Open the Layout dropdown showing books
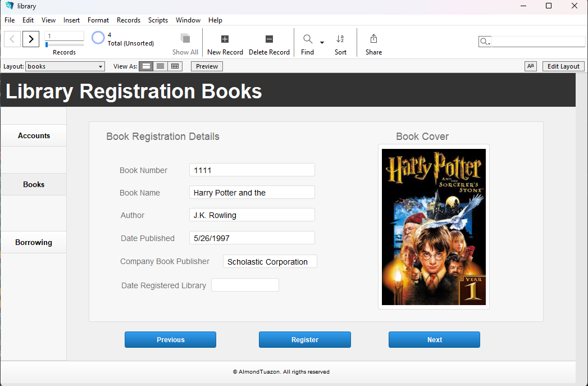588x386 pixels. tap(65, 66)
